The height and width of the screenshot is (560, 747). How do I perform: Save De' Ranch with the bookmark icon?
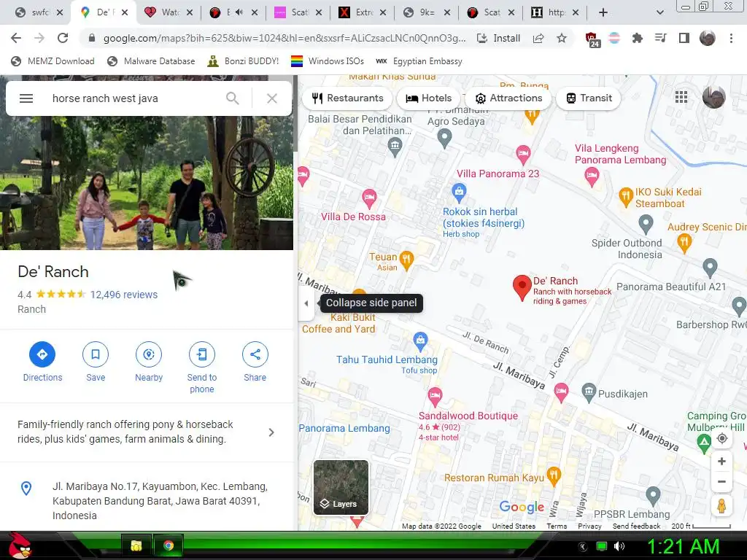tap(96, 354)
